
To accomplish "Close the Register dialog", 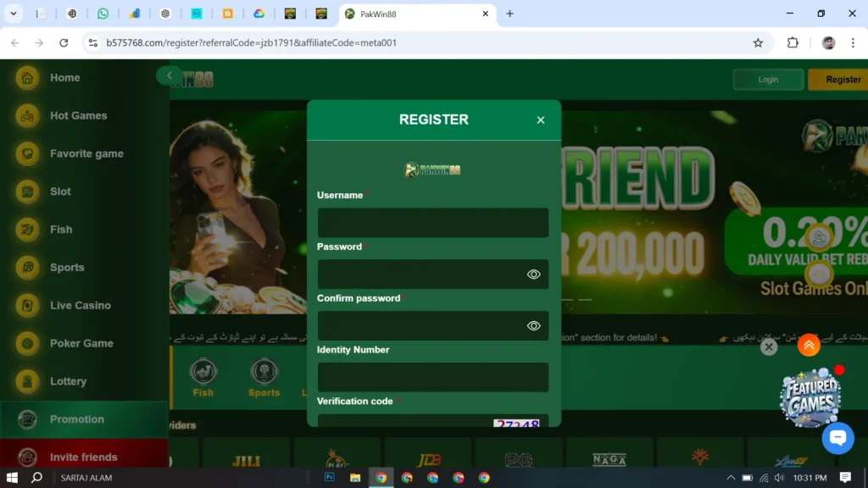I will pos(541,120).
